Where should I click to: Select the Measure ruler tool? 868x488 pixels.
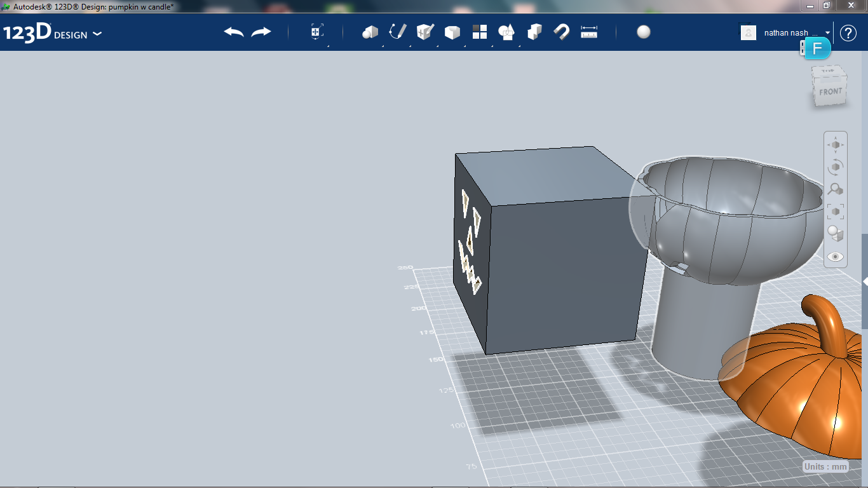point(589,32)
